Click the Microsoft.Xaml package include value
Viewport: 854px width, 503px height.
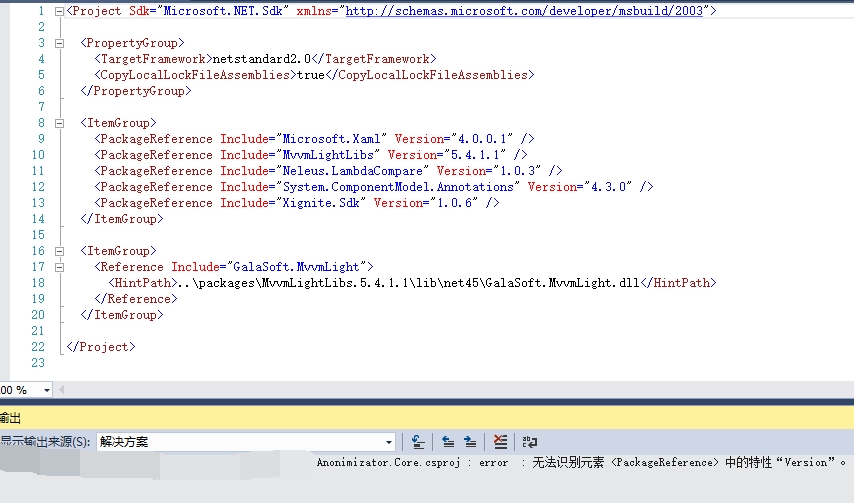tap(331, 139)
